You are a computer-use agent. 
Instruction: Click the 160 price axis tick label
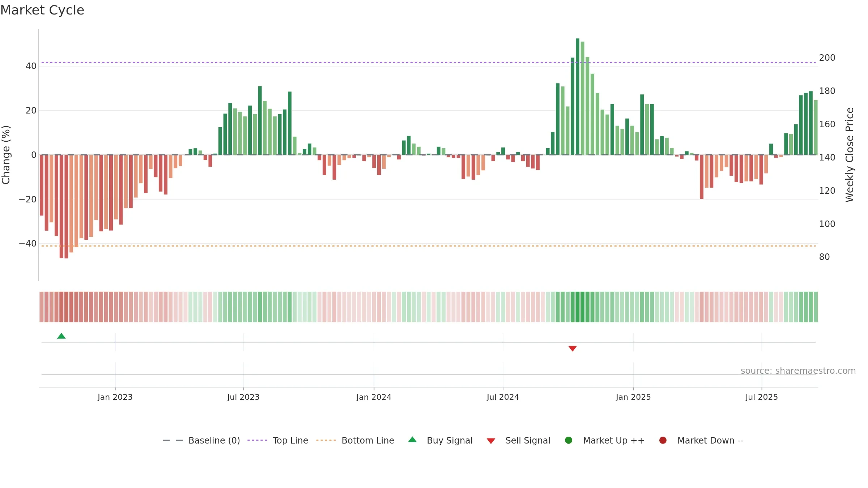827,124
